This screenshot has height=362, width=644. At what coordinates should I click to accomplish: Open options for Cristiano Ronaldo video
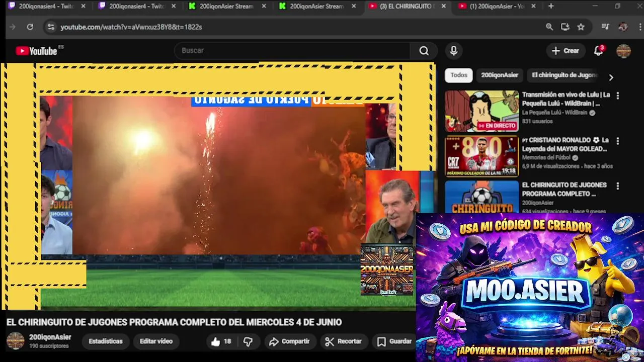tap(618, 141)
